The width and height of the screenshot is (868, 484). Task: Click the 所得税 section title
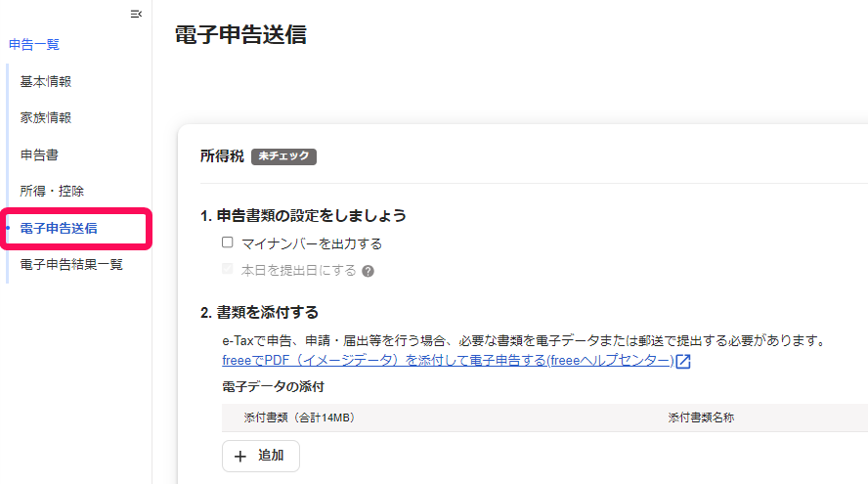tap(222, 156)
